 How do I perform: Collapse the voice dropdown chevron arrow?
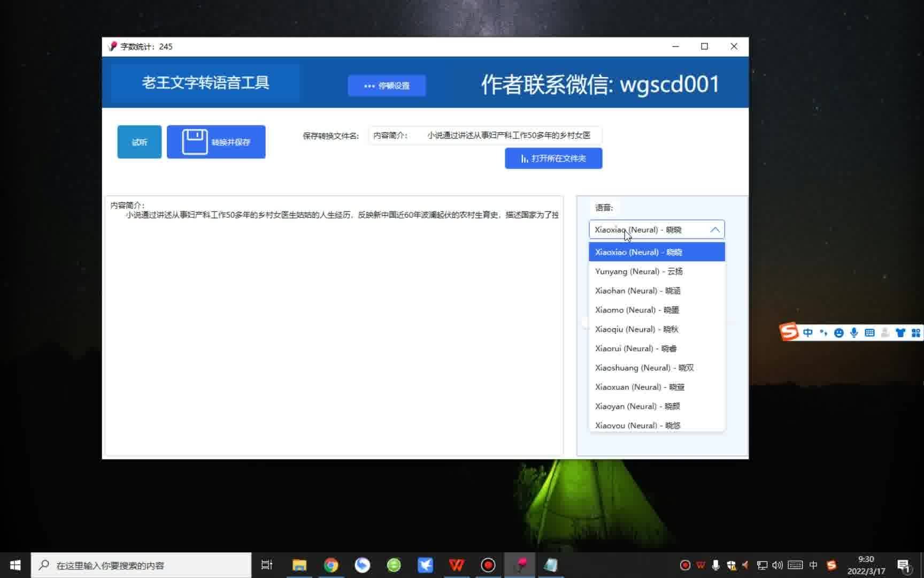coord(714,230)
